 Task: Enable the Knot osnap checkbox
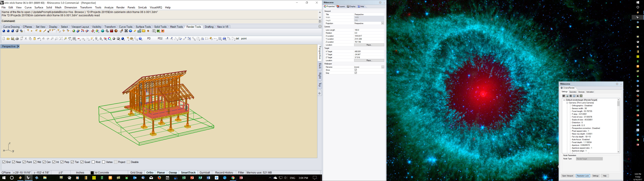click(x=93, y=162)
